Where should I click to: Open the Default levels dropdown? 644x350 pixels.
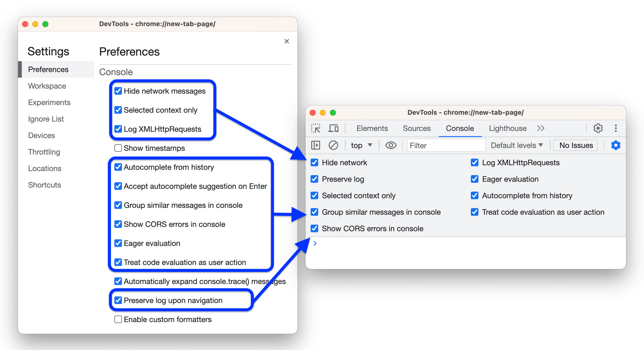click(x=516, y=145)
